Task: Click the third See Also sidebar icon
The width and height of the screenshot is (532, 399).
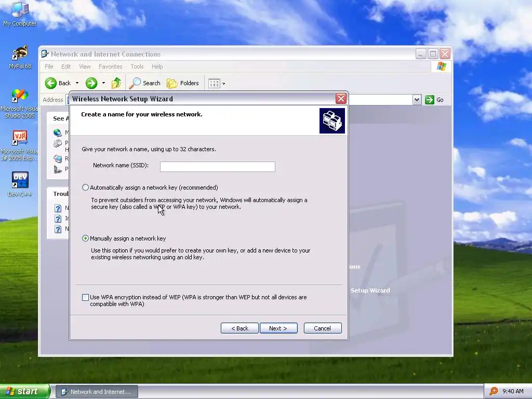Action: [x=58, y=158]
